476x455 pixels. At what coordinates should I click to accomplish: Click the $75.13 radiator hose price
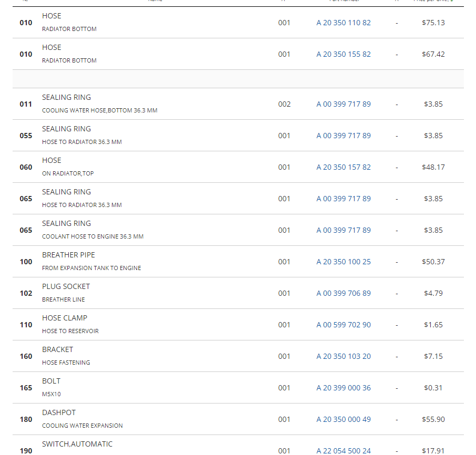(x=433, y=23)
